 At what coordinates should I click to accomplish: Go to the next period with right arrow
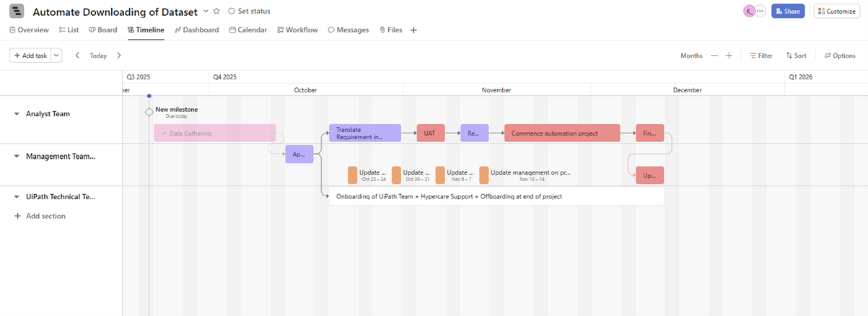pyautogui.click(x=119, y=56)
